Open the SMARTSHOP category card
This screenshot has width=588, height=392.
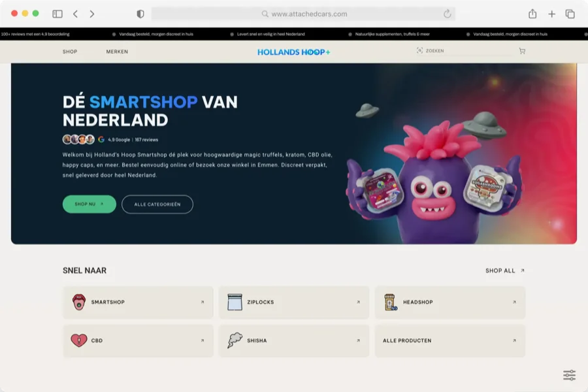click(x=138, y=302)
